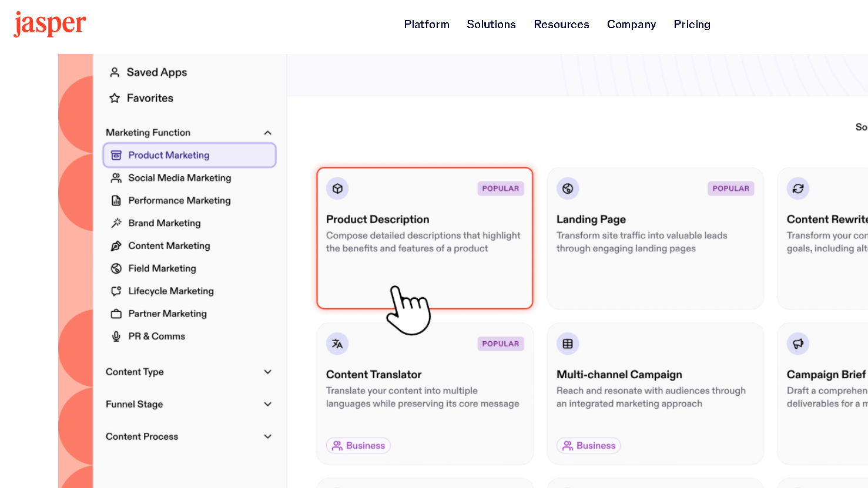Click the Content Translator language icon
The image size is (868, 488).
[x=337, y=344]
